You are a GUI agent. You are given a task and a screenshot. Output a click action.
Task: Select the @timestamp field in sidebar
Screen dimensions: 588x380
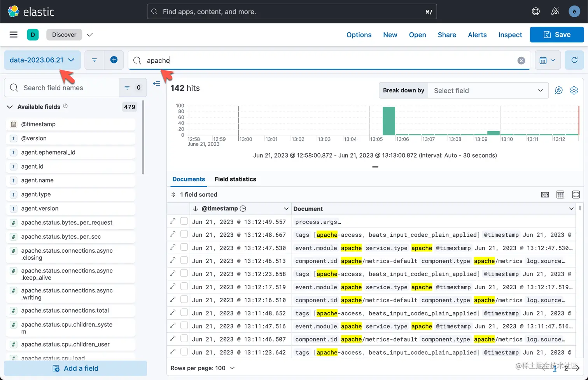[x=70, y=124]
